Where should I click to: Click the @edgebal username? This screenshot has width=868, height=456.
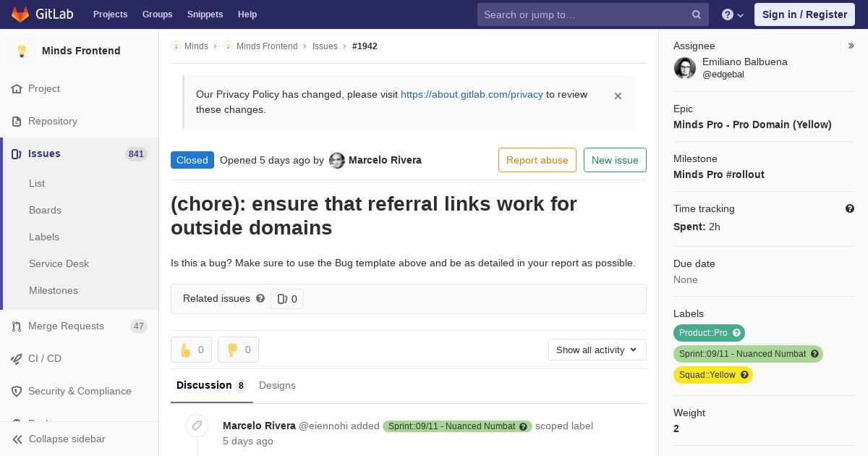coord(723,75)
